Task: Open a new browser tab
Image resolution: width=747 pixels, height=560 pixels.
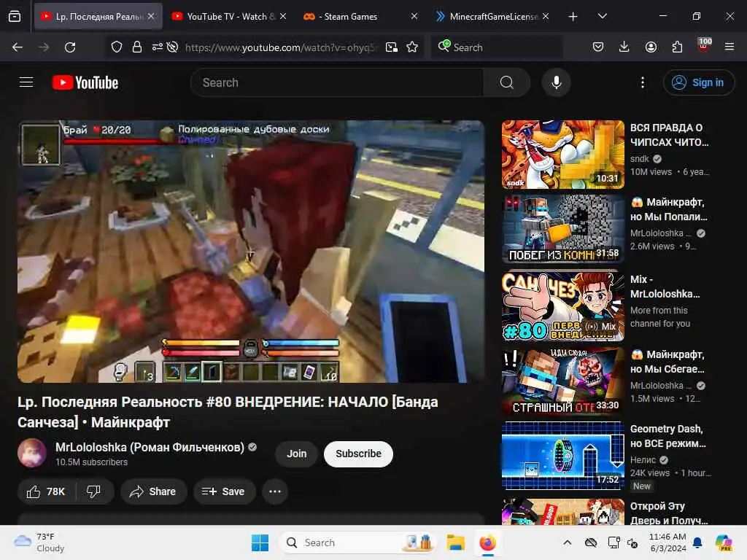Action: click(x=573, y=17)
